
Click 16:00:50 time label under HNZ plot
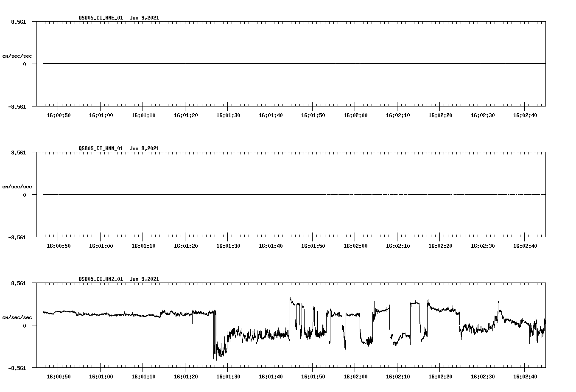59,377
